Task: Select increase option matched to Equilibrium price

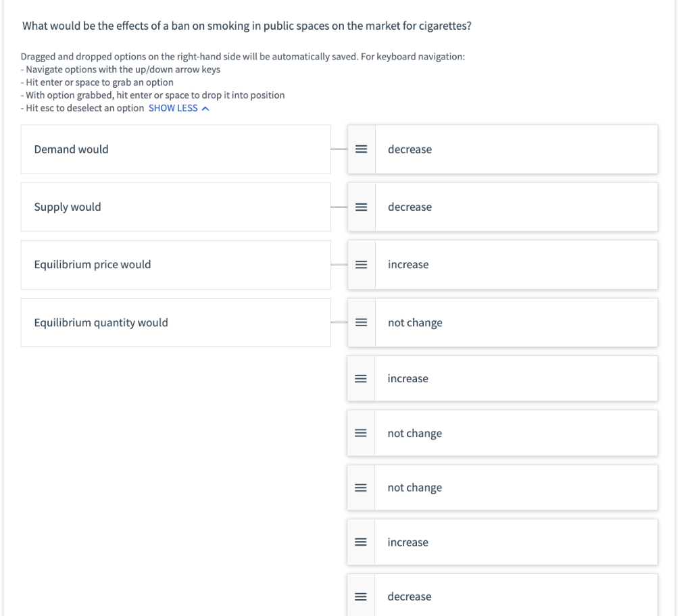Action: click(514, 265)
